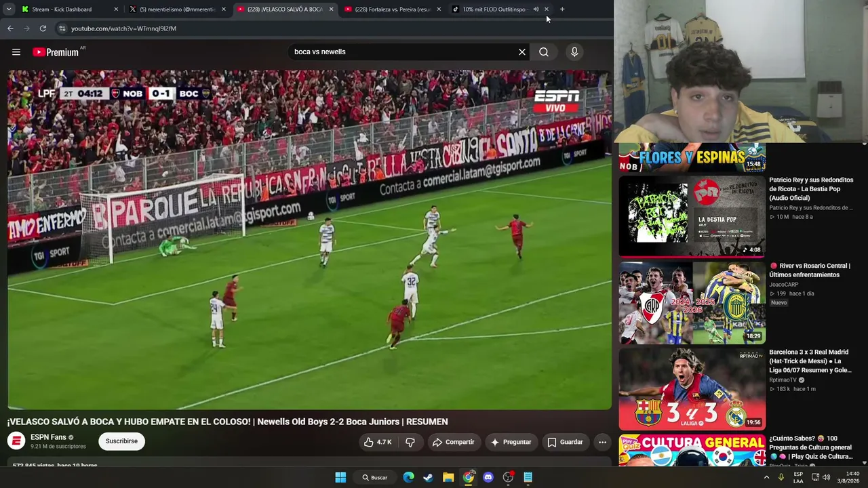868x488 pixels.
Task: Click the microphone tray icon
Action: (781, 477)
